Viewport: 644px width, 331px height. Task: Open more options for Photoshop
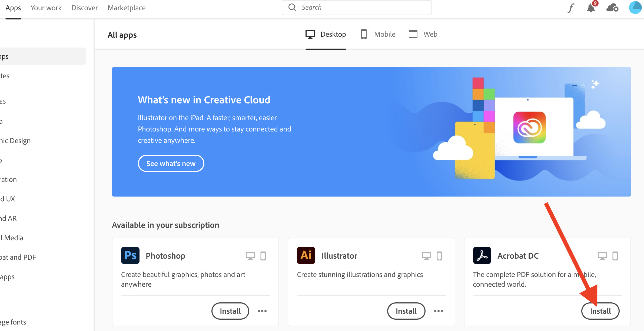coord(262,311)
